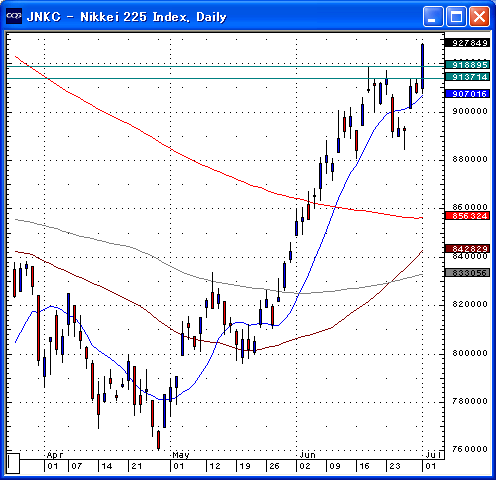The height and width of the screenshot is (480, 496).
Task: Click the Jun 02 date marker
Action: 305,466
